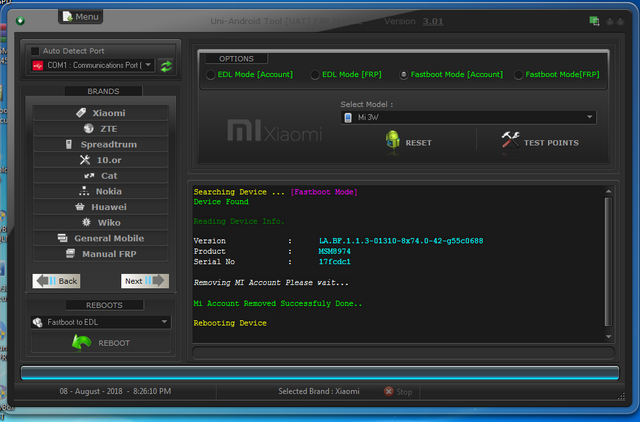Open the Manual FRP entry

point(100,254)
